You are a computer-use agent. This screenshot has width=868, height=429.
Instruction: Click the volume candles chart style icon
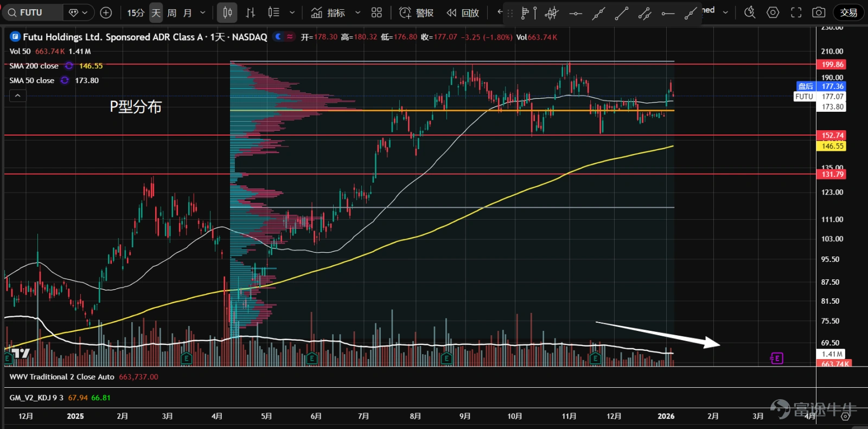[274, 12]
